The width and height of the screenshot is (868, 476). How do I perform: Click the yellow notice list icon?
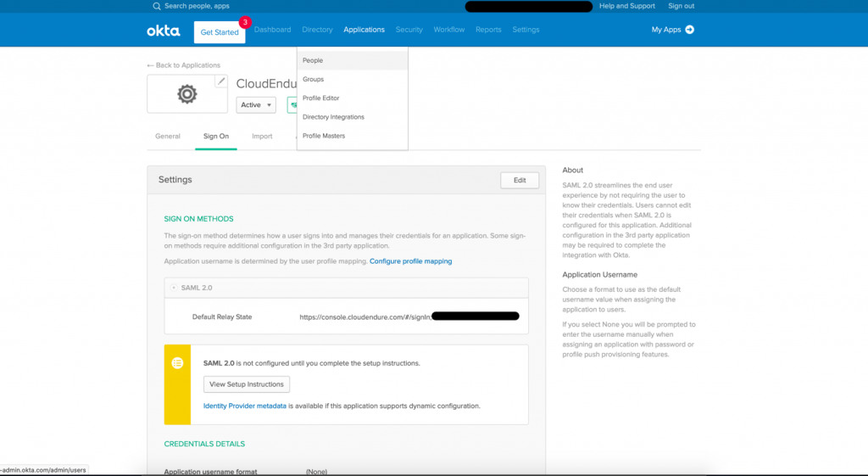(x=177, y=363)
